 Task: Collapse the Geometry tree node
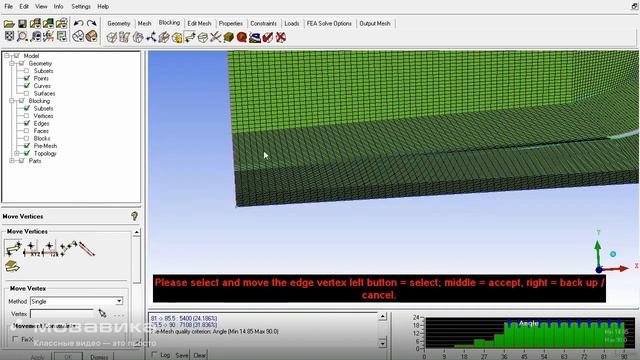pyautogui.click(x=12, y=64)
